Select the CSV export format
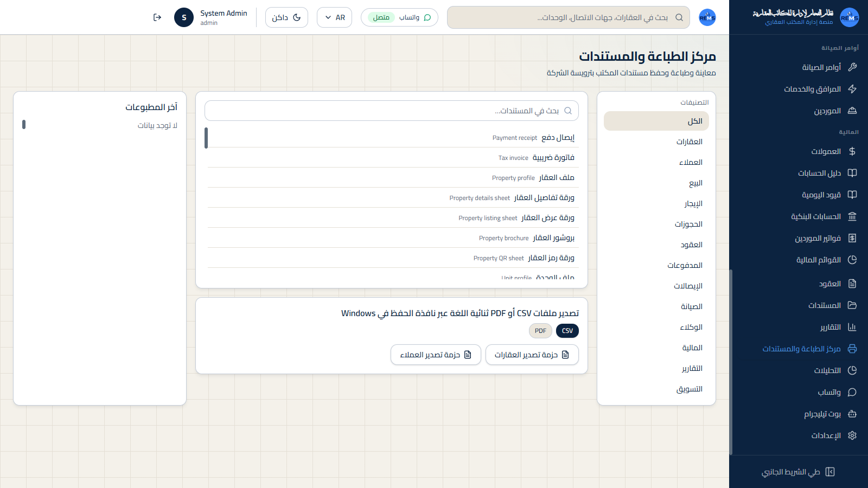The image size is (868, 488). tap(567, 331)
